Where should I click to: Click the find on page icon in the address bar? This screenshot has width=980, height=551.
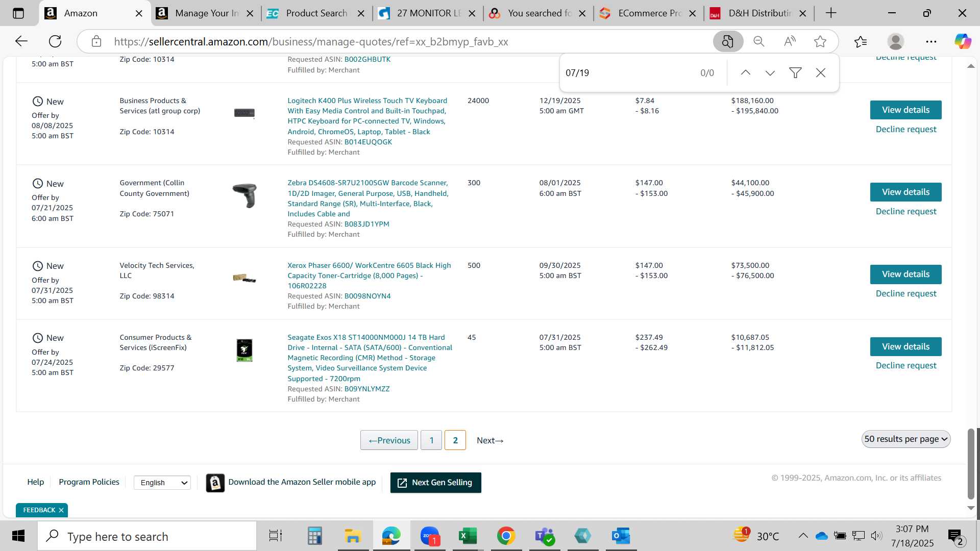tap(727, 41)
